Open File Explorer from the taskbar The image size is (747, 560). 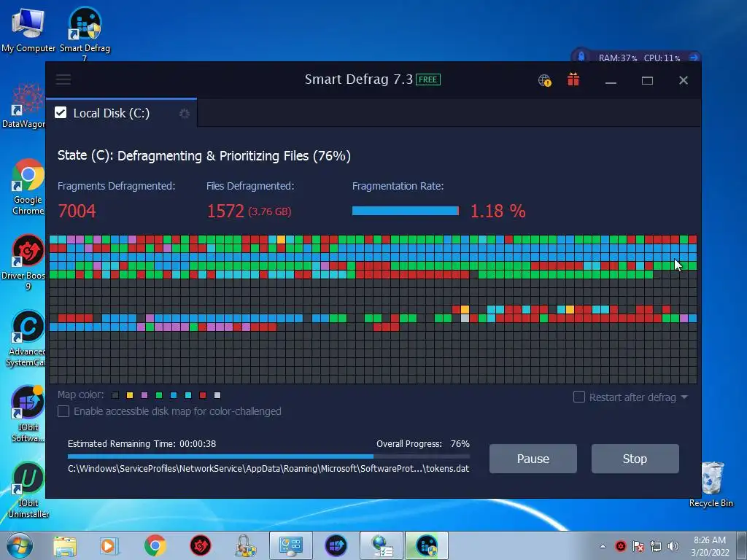[x=65, y=545]
